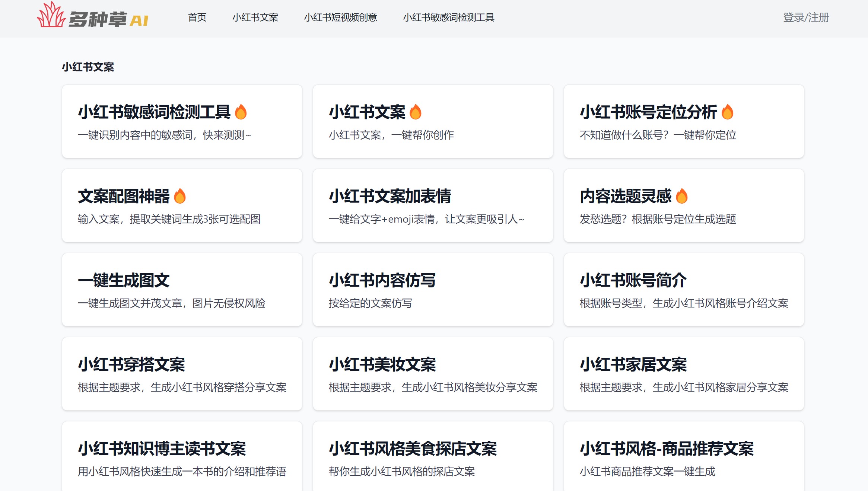Open 首页 in the top navigation
The width and height of the screenshot is (868, 491).
(x=197, y=17)
